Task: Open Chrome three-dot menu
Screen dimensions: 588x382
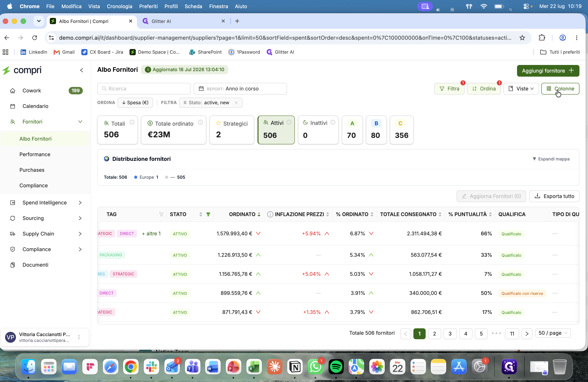Action: 577,38
